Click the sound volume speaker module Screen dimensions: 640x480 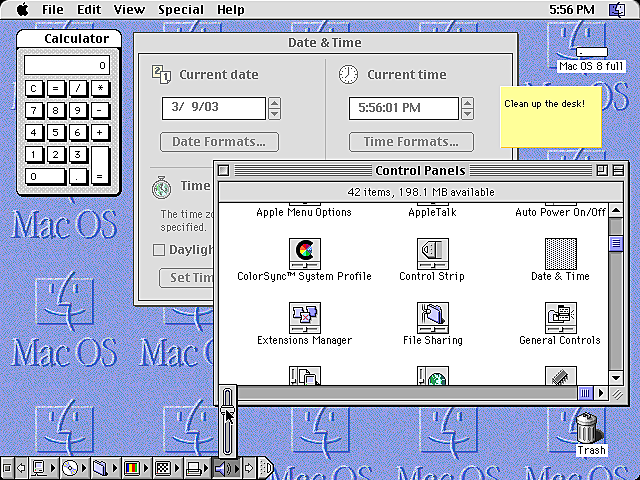pos(227,467)
